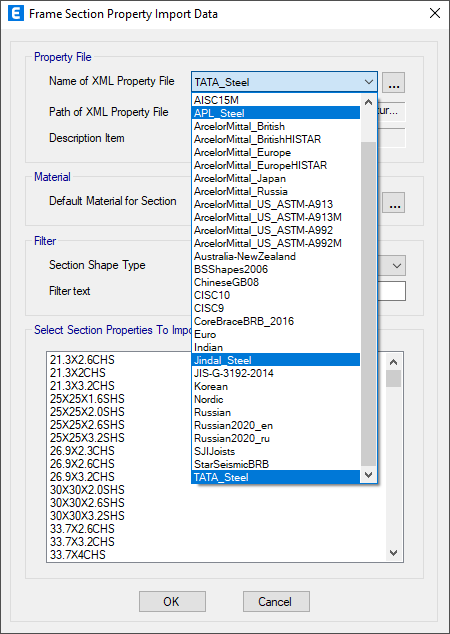Click section list scroll up arrow
Screen dimensions: 450x634
tap(393, 362)
